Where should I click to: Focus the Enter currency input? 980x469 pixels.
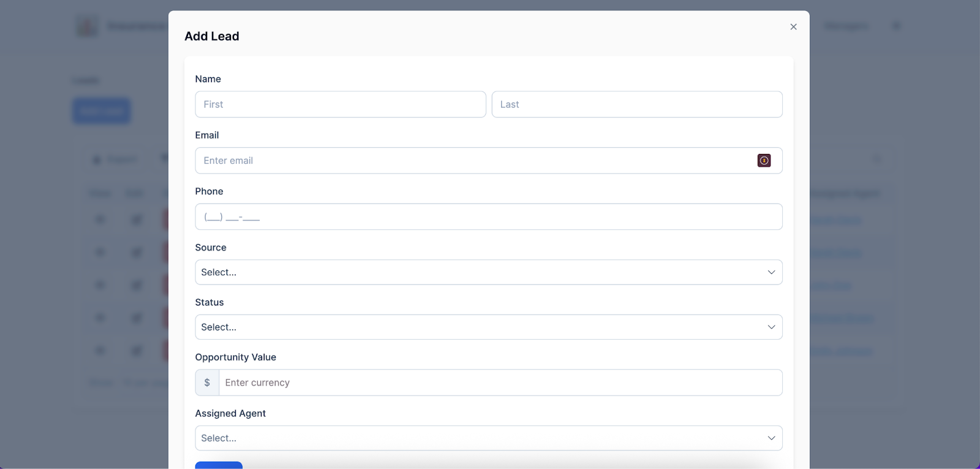tap(500, 383)
